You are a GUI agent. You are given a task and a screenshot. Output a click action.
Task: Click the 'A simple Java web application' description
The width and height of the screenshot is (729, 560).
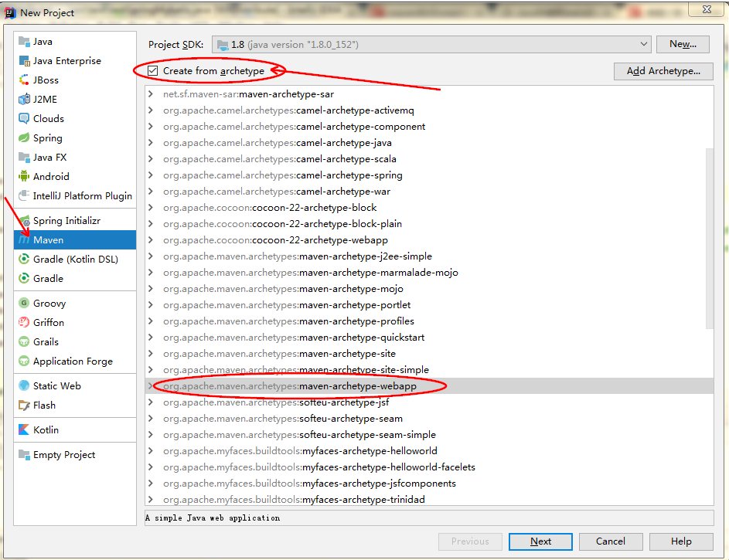pyautogui.click(x=213, y=518)
